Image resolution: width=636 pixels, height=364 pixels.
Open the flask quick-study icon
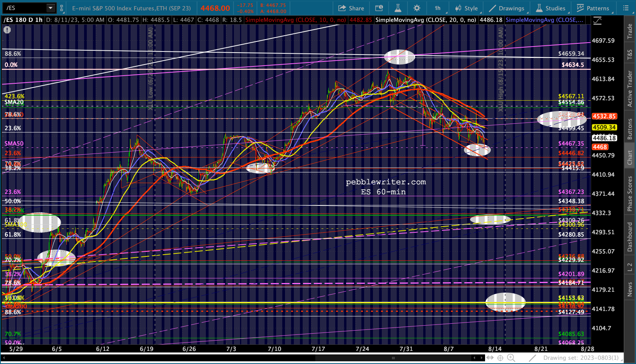coord(397,8)
